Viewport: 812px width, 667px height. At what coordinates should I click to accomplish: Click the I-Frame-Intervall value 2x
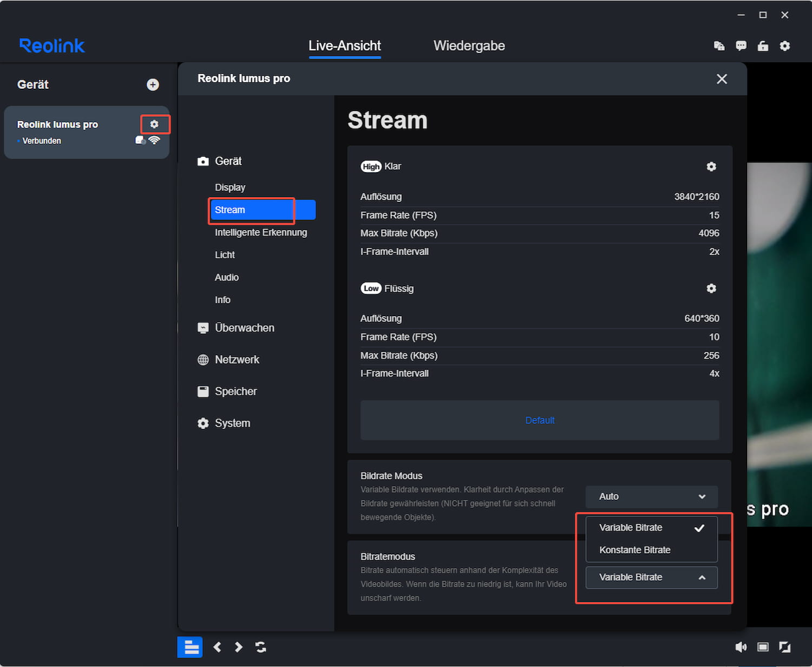[715, 252]
